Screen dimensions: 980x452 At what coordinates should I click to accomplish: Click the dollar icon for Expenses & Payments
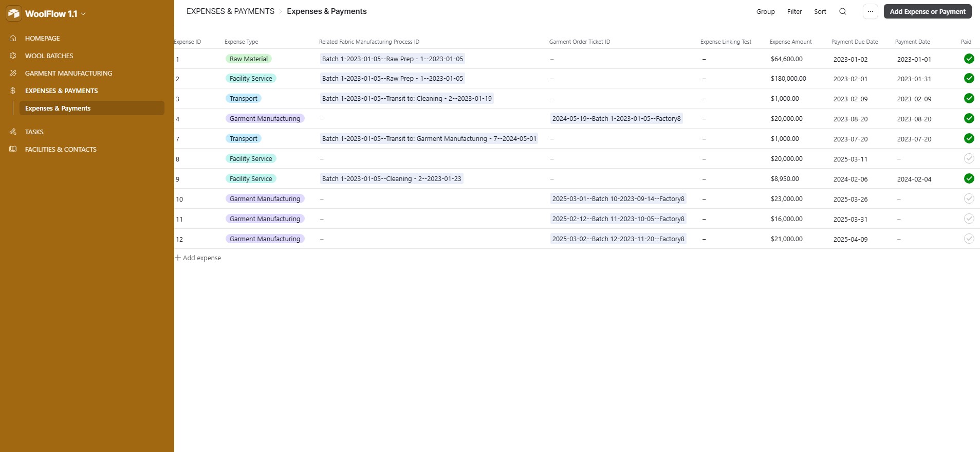[13, 91]
